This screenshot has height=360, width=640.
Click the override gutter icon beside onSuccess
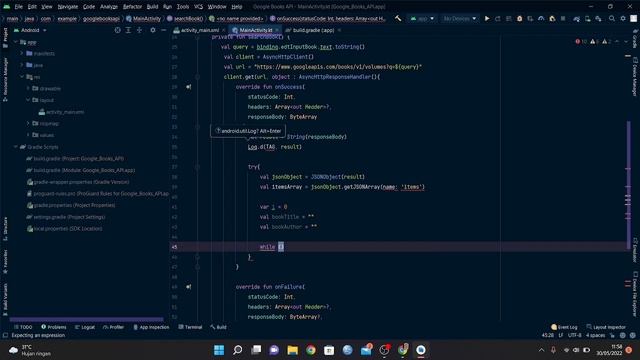click(189, 87)
